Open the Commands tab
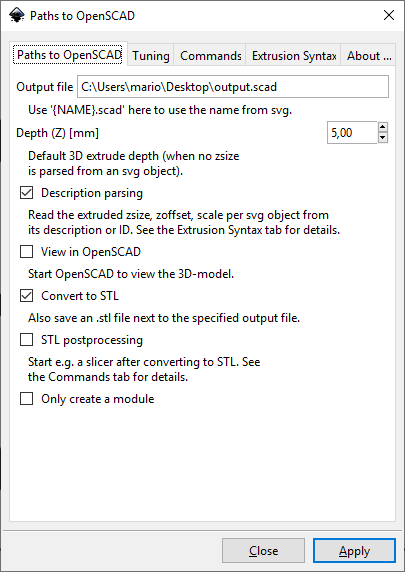Viewport: 405px width, 572px height. [x=211, y=56]
